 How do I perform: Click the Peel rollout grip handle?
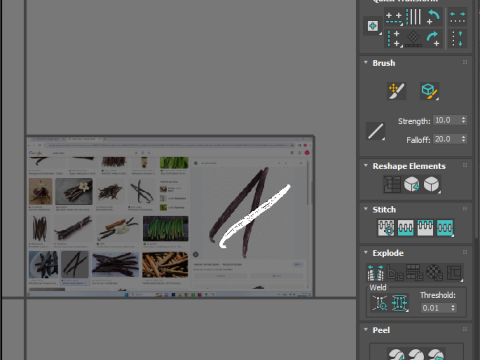coord(465,329)
